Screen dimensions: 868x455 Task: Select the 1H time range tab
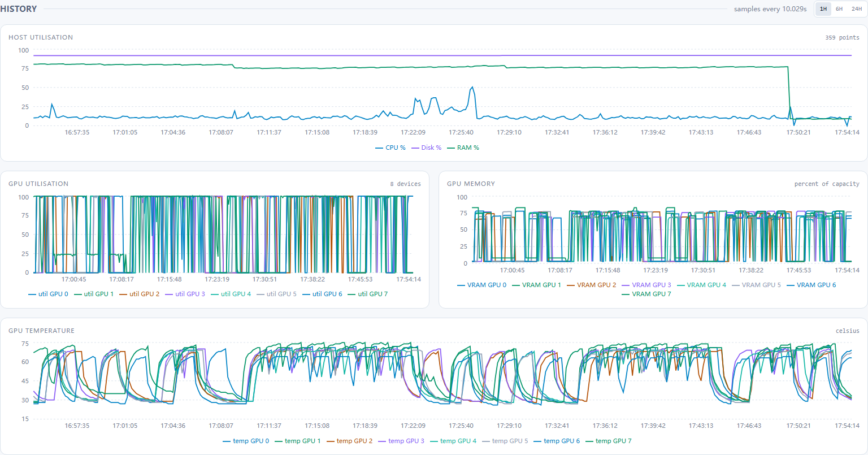coord(823,9)
